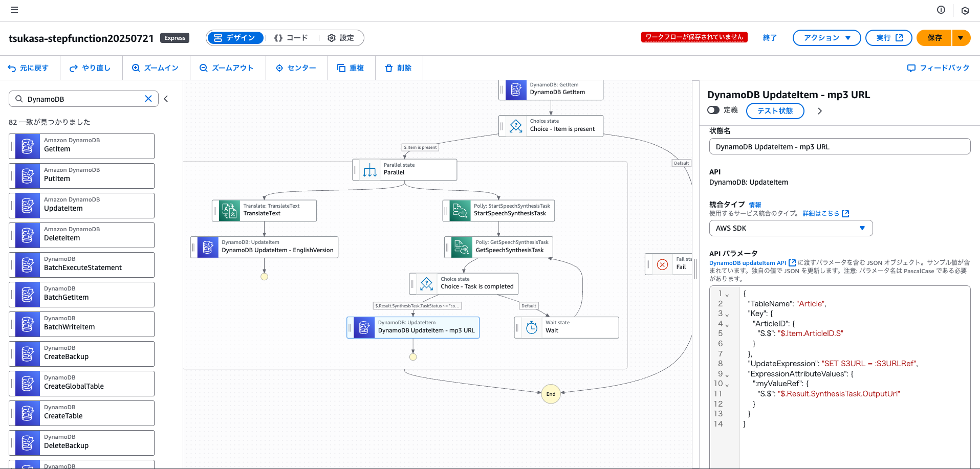Select Choice - Task is completed node
The height and width of the screenshot is (469, 980).
464,283
